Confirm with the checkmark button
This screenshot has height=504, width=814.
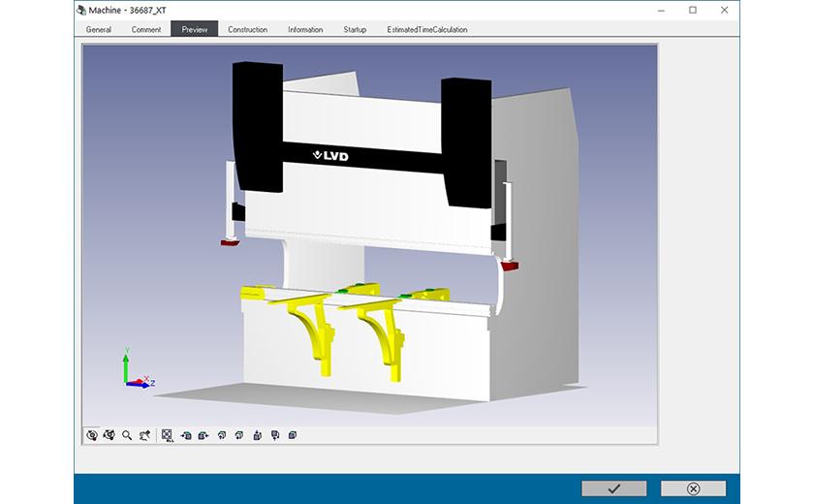[613, 488]
